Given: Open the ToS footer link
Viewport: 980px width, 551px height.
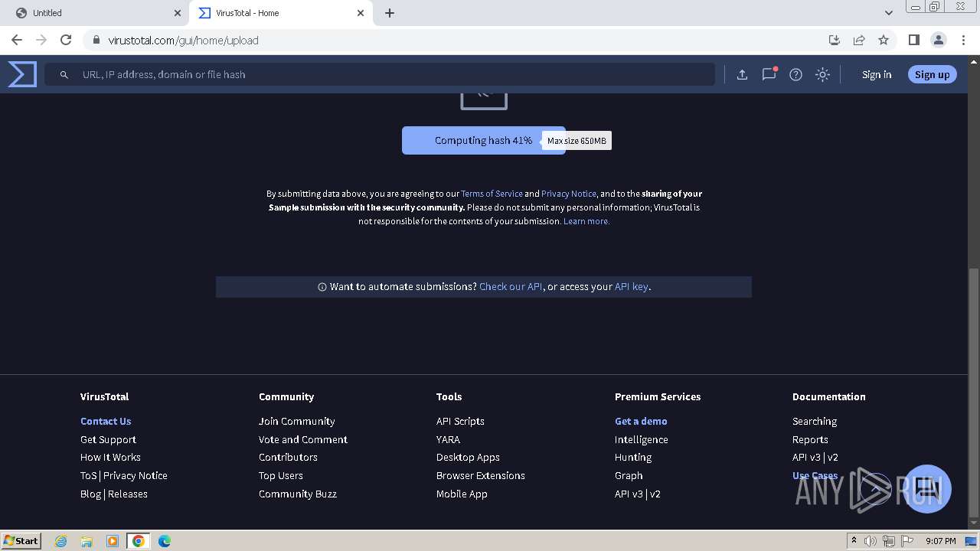Looking at the screenshot, I should [88, 475].
